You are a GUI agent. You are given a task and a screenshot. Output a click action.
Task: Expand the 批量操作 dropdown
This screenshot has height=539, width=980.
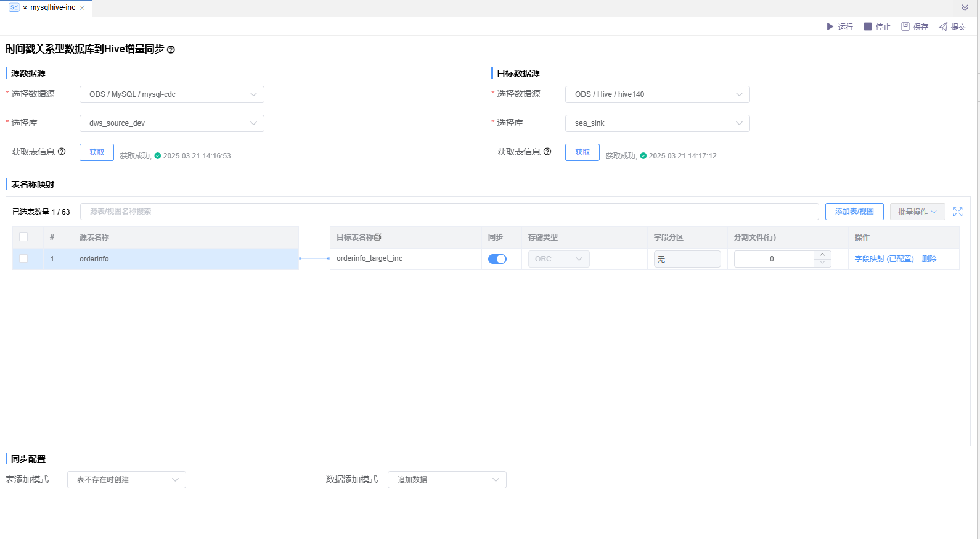(917, 212)
